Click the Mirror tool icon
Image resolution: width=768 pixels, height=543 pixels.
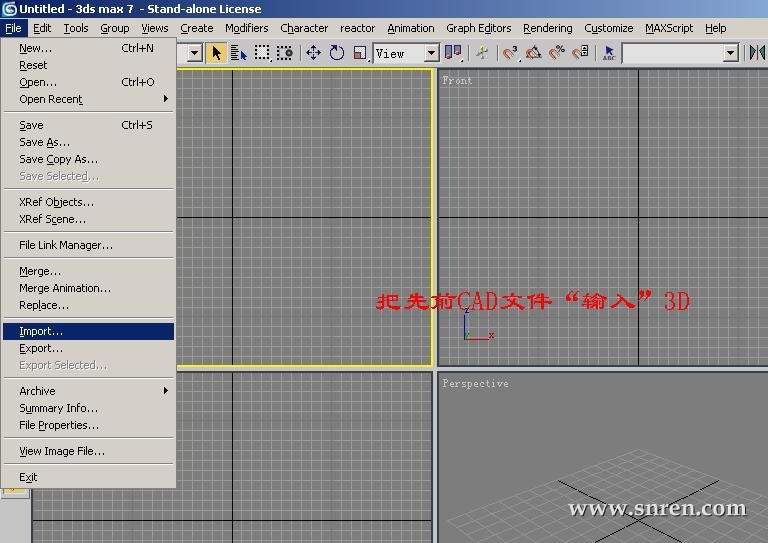pyautogui.click(x=757, y=53)
